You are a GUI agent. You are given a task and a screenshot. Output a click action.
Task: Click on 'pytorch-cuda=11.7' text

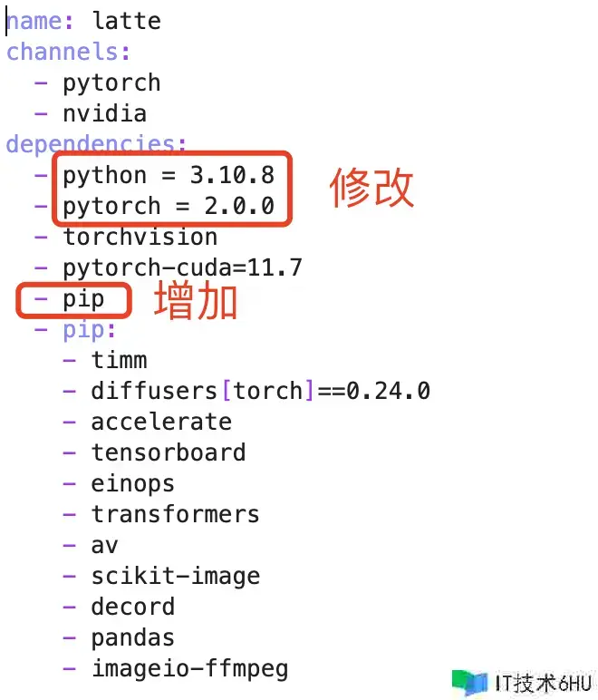tap(182, 267)
